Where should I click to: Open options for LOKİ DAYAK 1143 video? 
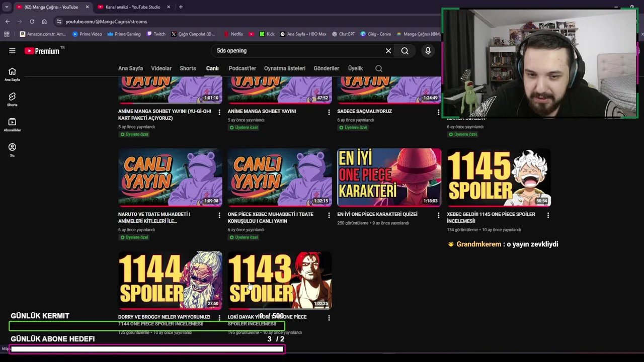coord(329,318)
